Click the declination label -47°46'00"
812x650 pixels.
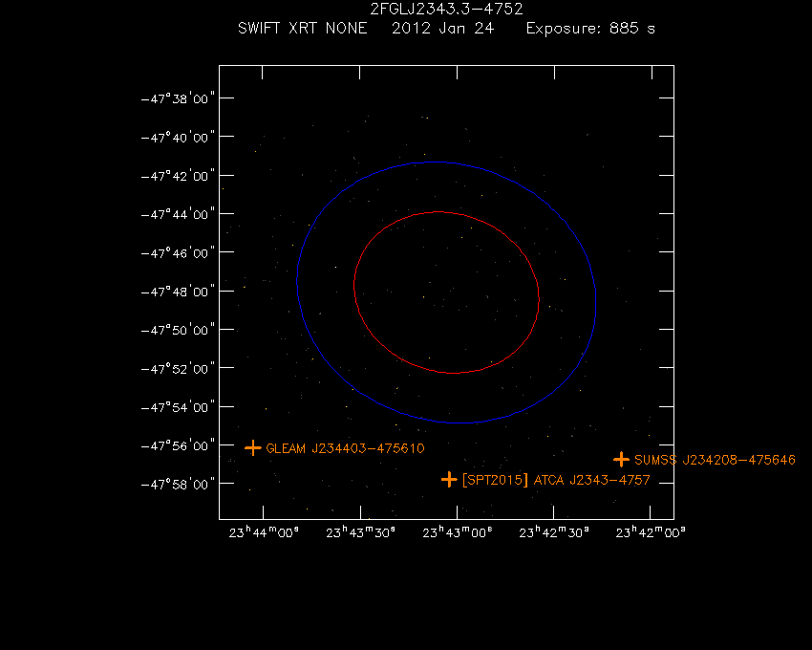click(x=178, y=253)
